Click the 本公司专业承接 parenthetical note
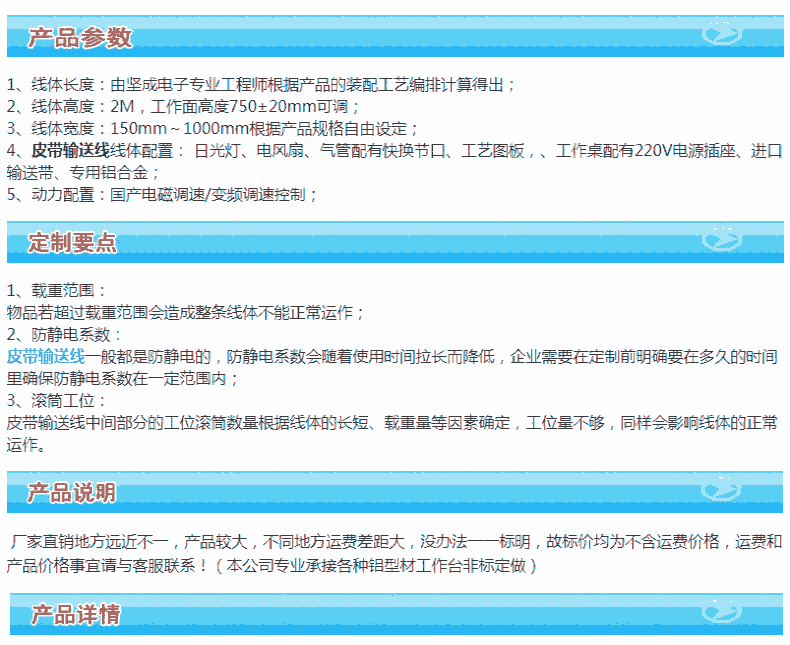 click(x=378, y=566)
